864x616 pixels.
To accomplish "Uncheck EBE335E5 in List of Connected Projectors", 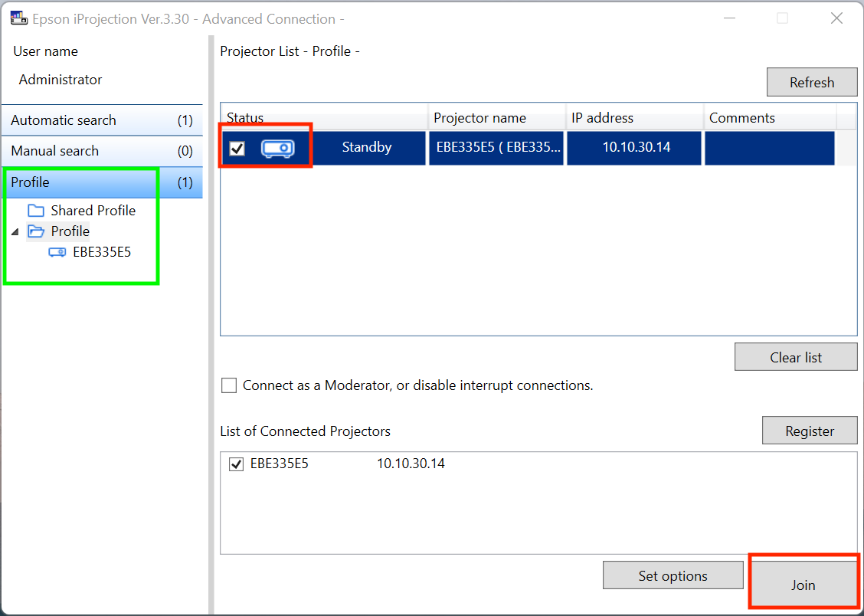I will tap(237, 464).
